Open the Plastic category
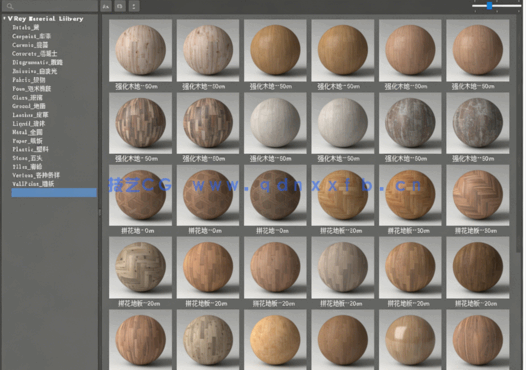The image size is (526, 370). coord(31,149)
